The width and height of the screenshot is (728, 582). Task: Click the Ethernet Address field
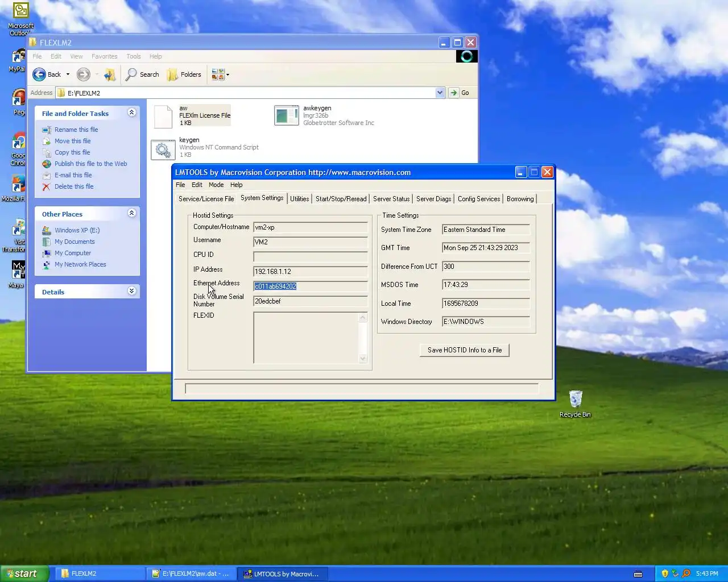[x=311, y=286]
